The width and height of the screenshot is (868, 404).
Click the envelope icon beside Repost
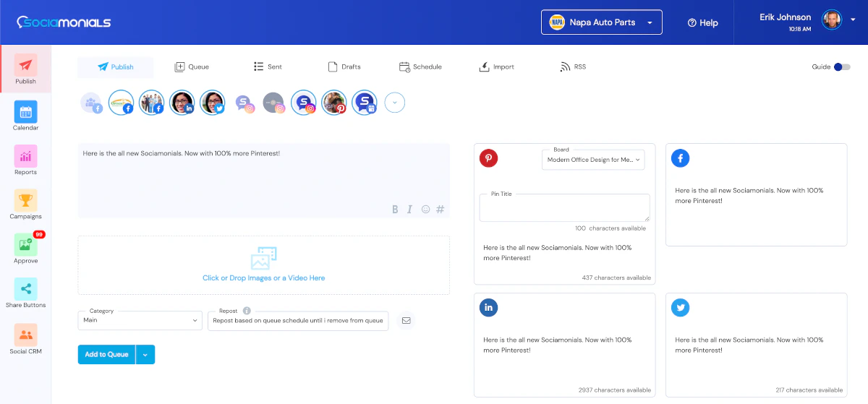pyautogui.click(x=406, y=320)
